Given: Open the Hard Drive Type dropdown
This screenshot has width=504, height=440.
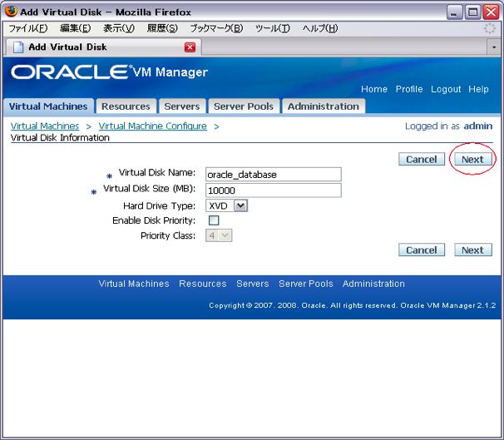Looking at the screenshot, I should (x=226, y=205).
